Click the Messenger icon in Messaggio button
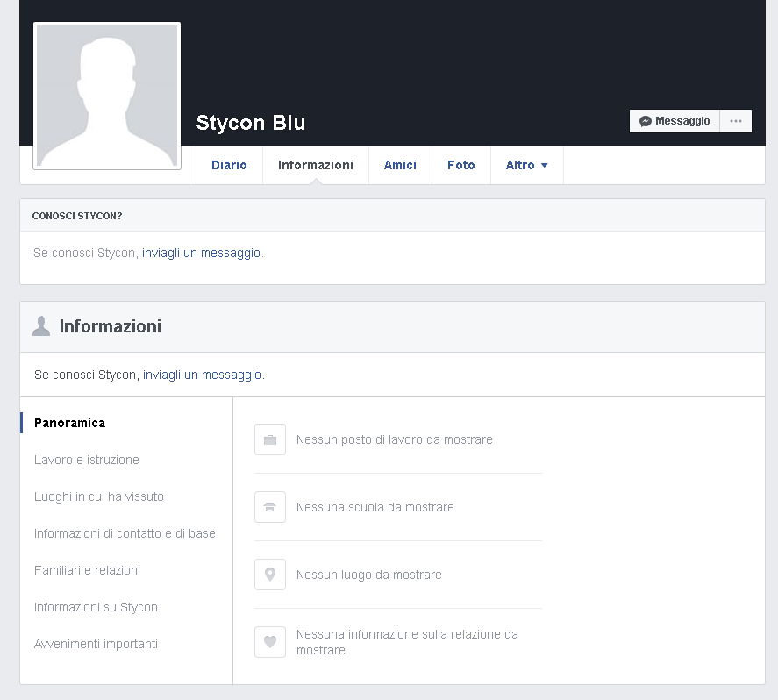The width and height of the screenshot is (778, 700). [x=645, y=121]
